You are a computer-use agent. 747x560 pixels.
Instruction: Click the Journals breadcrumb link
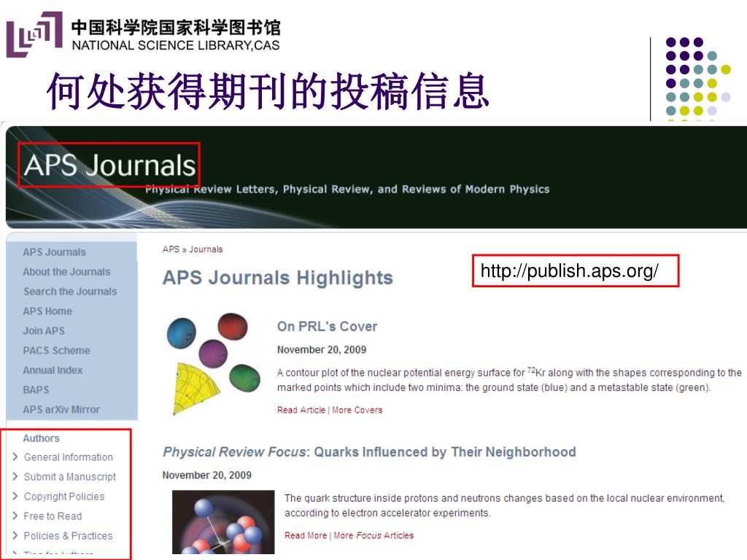[206, 249]
